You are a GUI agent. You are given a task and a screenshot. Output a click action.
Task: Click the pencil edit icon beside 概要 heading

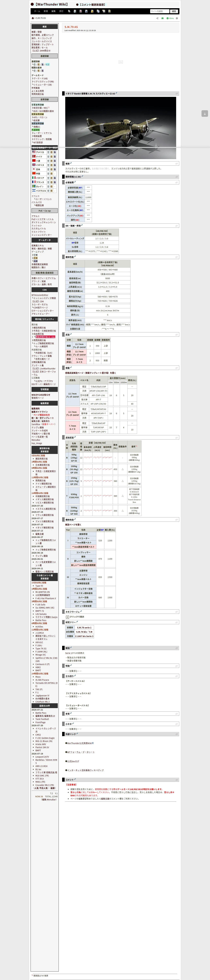pos(71,163)
